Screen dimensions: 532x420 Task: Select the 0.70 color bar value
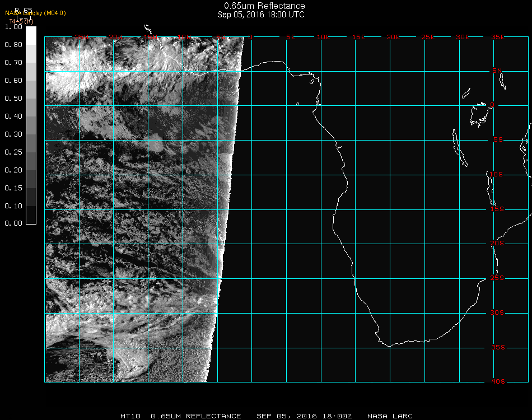click(x=13, y=62)
